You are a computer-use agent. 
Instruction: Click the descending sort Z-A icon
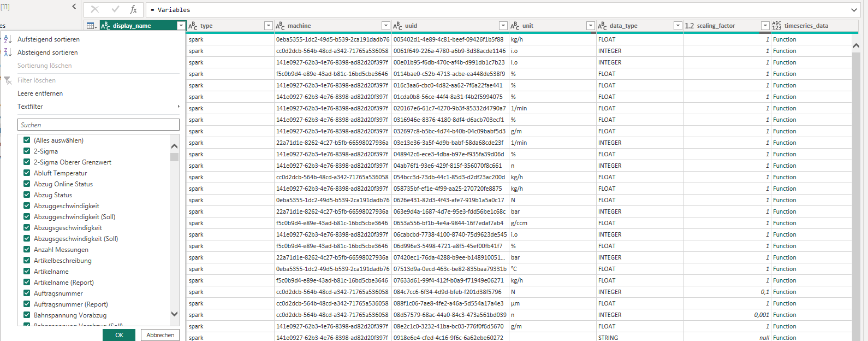(x=8, y=52)
